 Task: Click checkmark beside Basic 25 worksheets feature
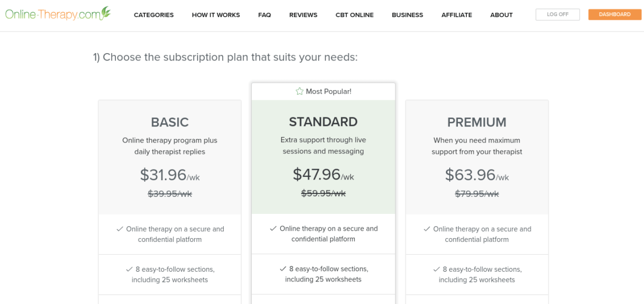click(129, 269)
